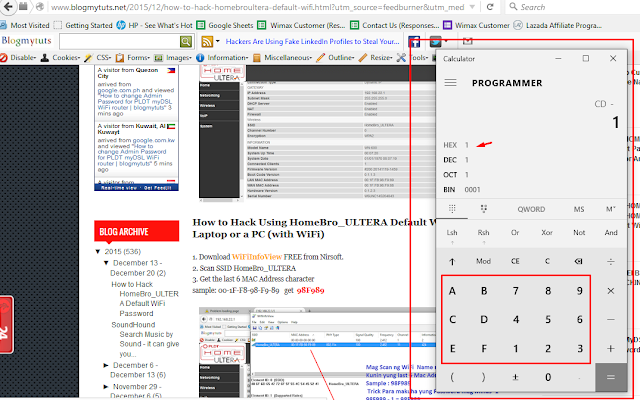
Task: Open the Outline developer toolbar menu
Action: (x=336, y=58)
